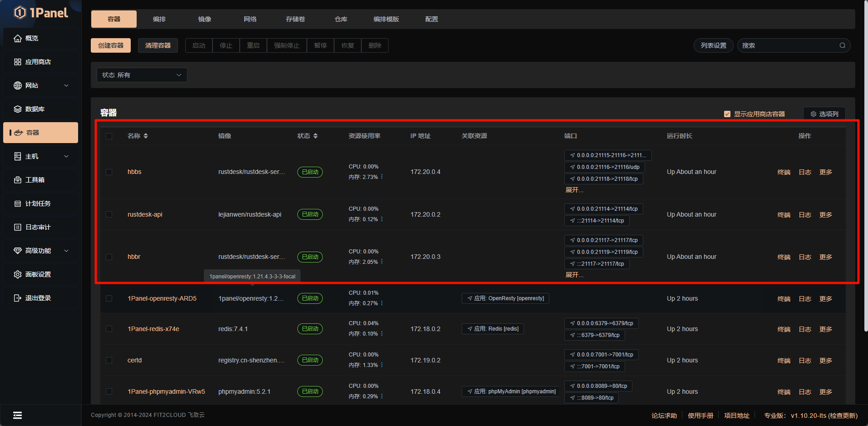Expand hbbs port list with 展开
Viewport: 868px width, 426px height.
(574, 190)
